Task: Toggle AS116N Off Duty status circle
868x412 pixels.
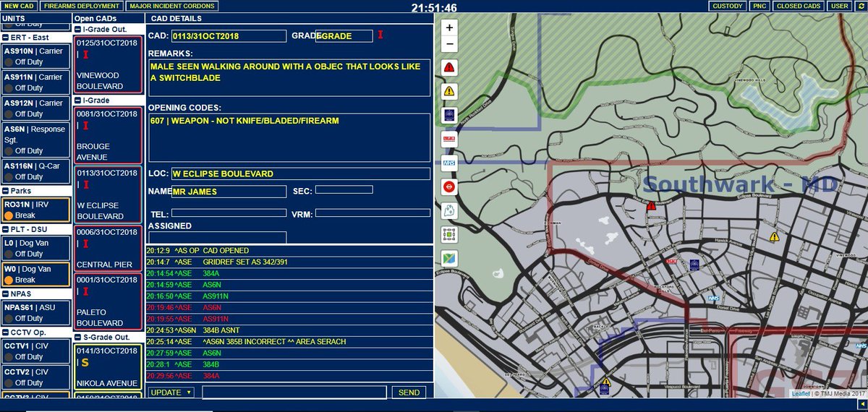Action: point(9,177)
